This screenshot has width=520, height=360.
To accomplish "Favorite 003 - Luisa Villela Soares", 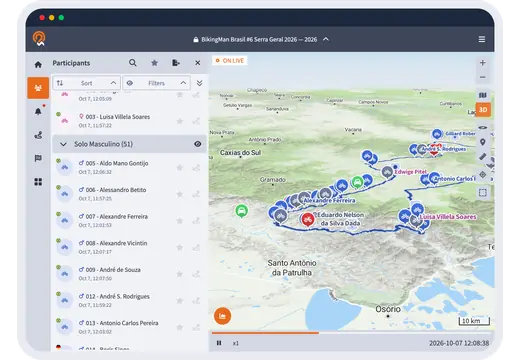I will pos(180,121).
